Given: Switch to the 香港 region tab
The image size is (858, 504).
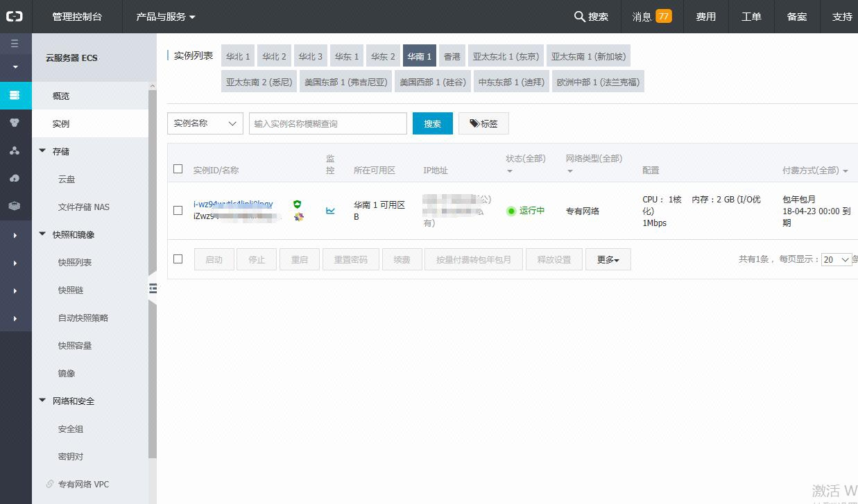Looking at the screenshot, I should pos(452,56).
